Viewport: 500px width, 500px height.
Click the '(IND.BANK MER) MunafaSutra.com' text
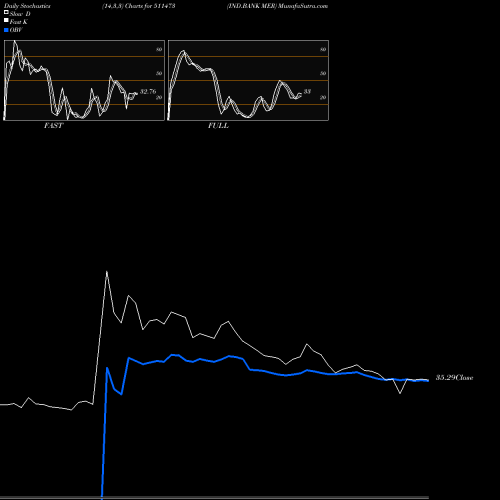pyautogui.click(x=277, y=6)
